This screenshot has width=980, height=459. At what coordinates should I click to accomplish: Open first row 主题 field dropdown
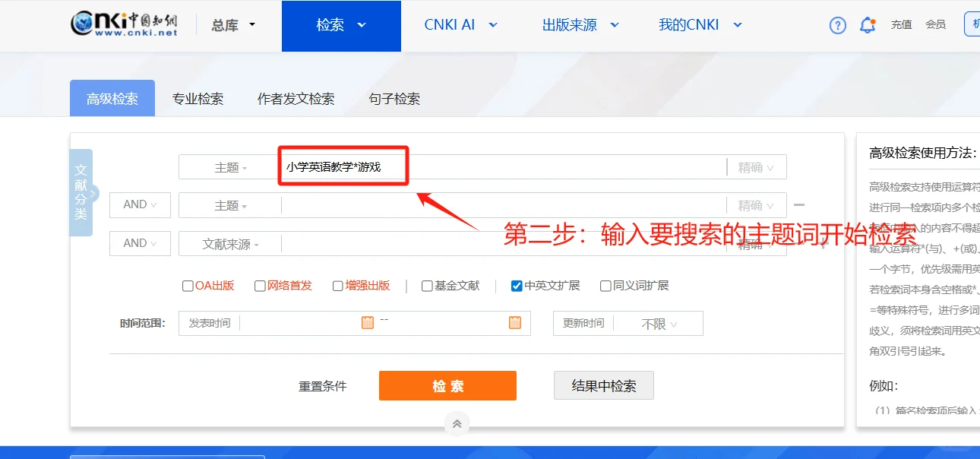coord(230,167)
